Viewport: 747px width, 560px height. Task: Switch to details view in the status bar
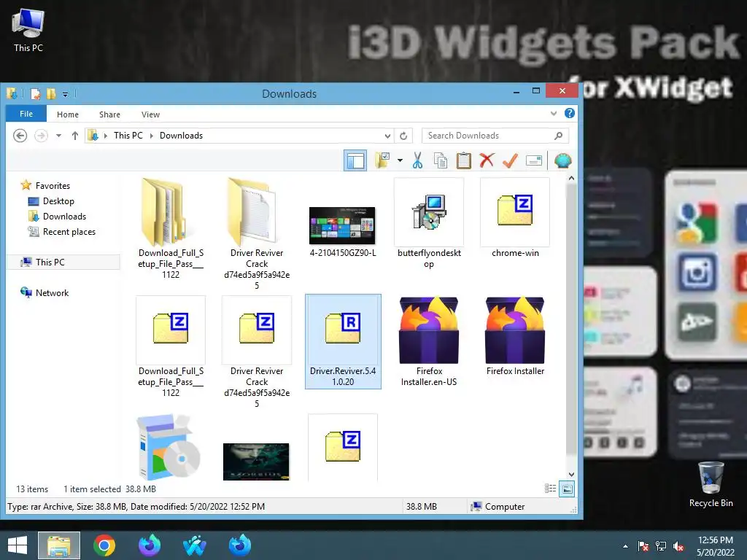coord(550,489)
